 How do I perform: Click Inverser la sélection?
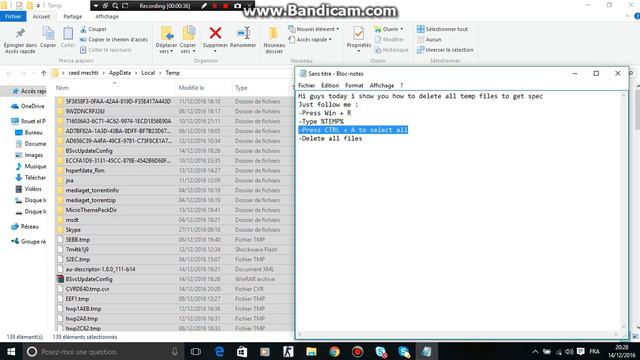click(445, 50)
